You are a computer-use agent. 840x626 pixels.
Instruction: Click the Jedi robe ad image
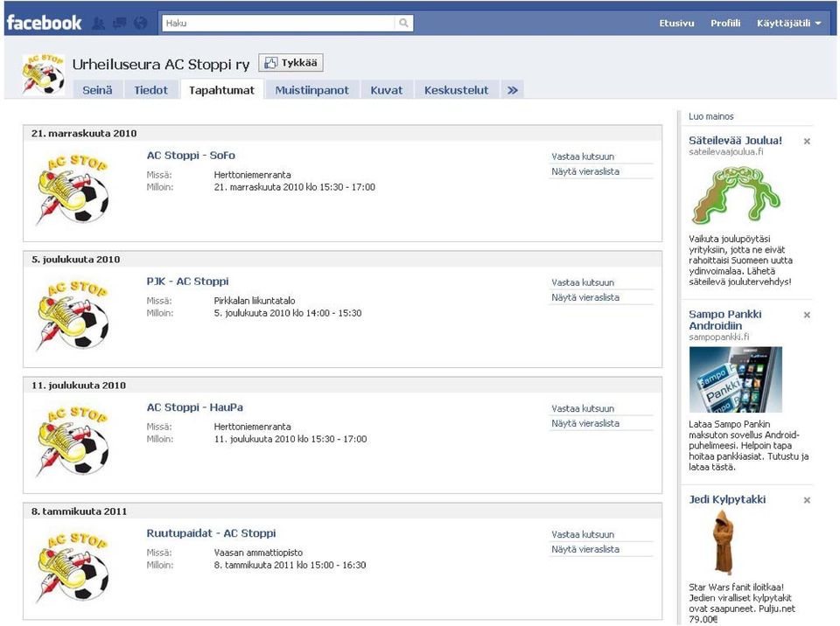(724, 542)
